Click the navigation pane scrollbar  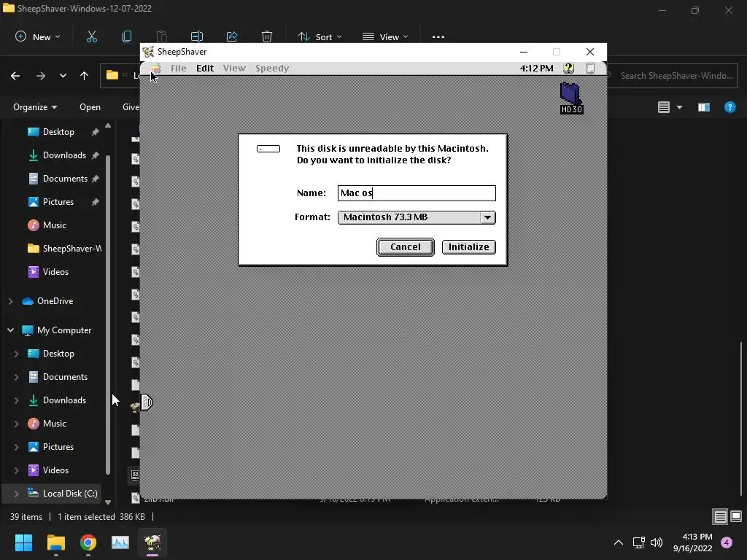[x=108, y=314]
